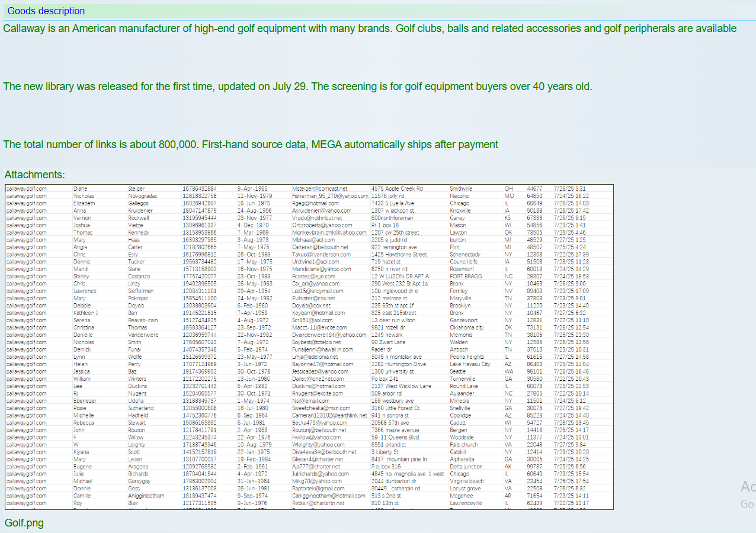This screenshot has height=533, width=756.
Task: Open the Golf.png attachment thumbnail
Action: pos(309,346)
